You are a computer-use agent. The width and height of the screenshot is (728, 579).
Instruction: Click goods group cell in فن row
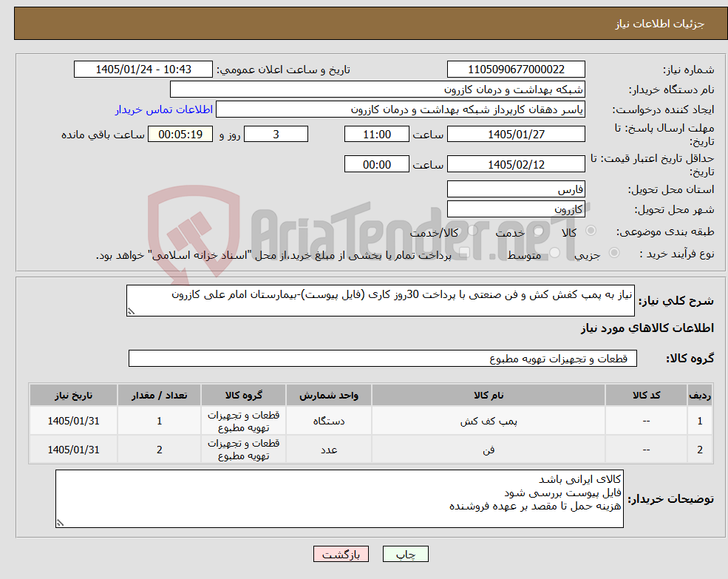[x=243, y=450]
